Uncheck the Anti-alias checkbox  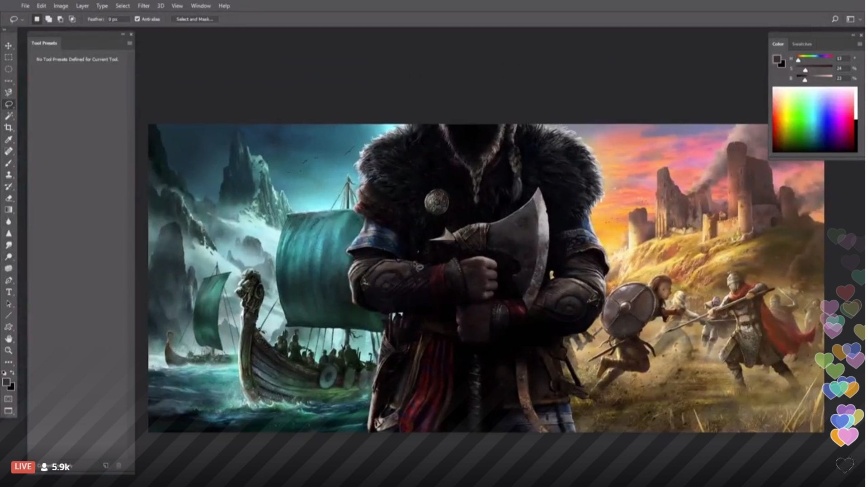137,19
